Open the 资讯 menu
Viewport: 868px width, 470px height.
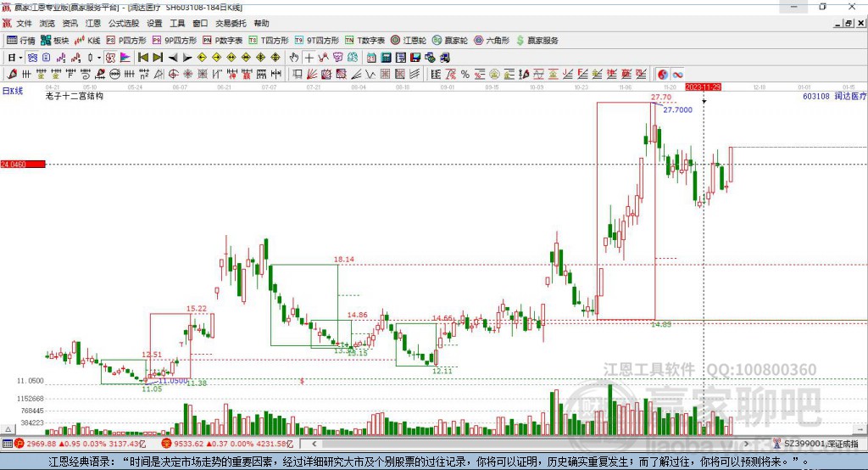pos(70,23)
